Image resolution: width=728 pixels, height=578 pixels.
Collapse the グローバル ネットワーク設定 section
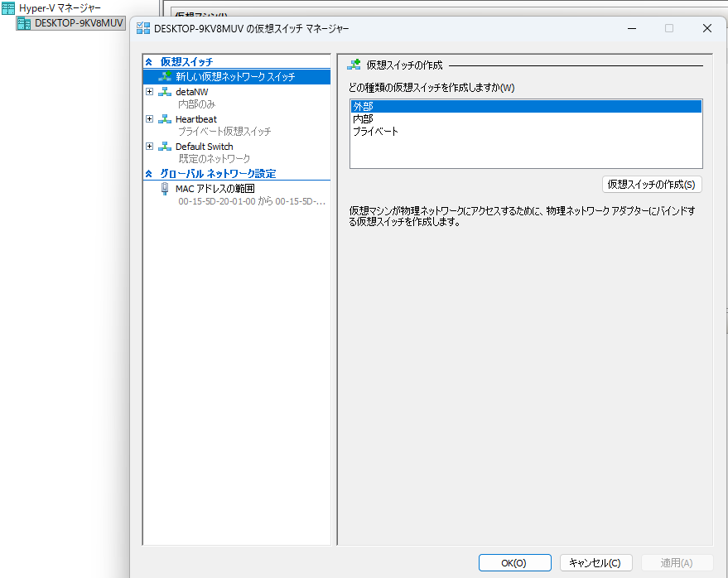tap(149, 174)
